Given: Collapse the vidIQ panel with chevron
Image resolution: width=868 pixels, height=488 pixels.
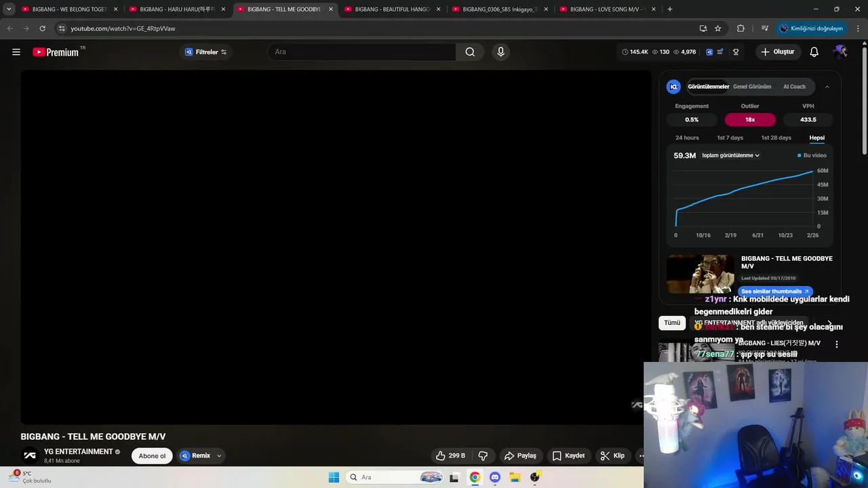Looking at the screenshot, I should tap(827, 87).
